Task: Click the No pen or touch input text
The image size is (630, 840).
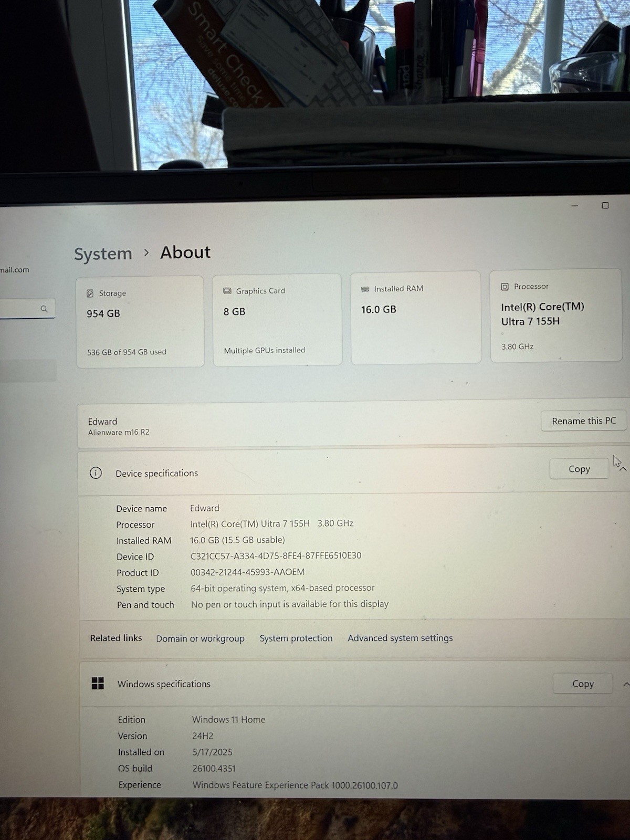Action: point(290,604)
